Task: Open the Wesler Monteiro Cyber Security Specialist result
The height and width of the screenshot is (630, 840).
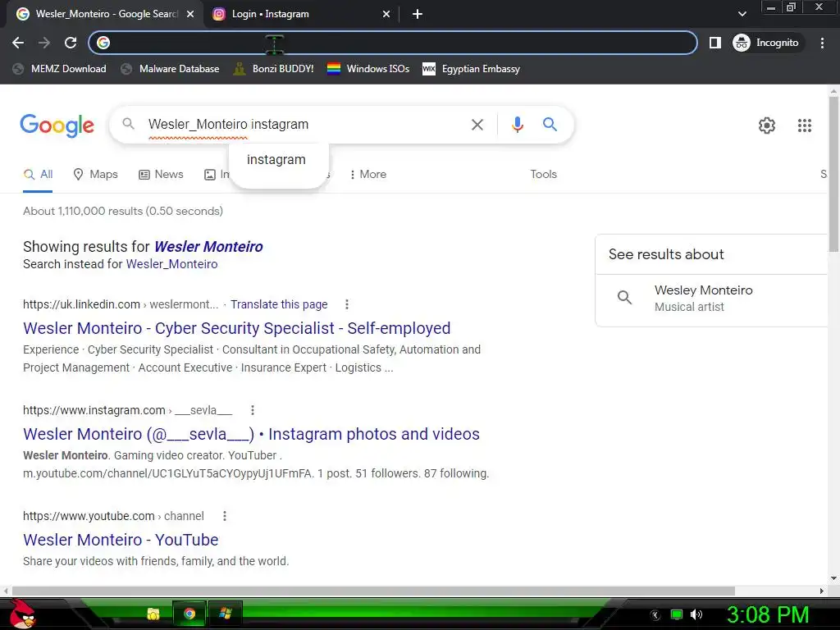Action: (237, 328)
